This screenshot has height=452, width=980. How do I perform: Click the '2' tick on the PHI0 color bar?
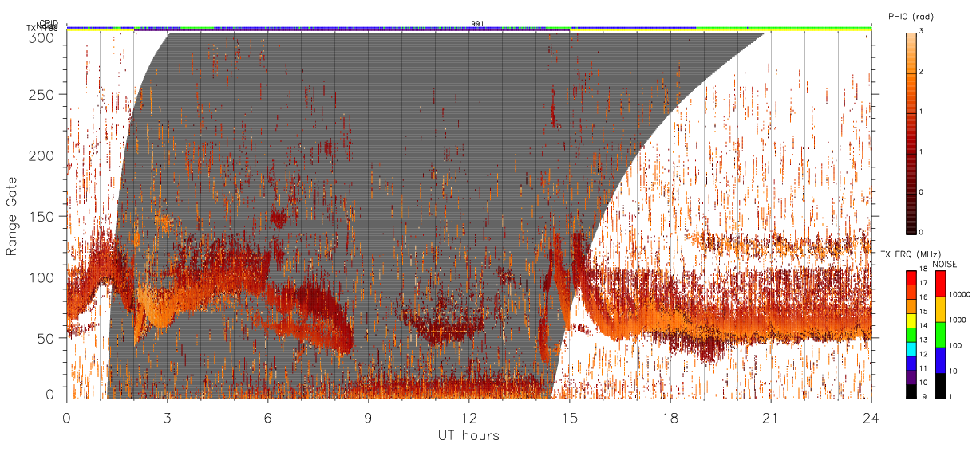[x=921, y=73]
